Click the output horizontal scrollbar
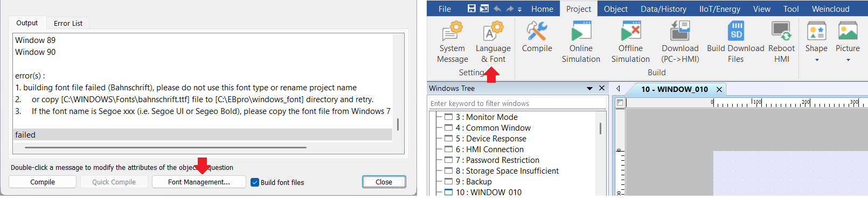868x200 pixels. pyautogui.click(x=165, y=147)
